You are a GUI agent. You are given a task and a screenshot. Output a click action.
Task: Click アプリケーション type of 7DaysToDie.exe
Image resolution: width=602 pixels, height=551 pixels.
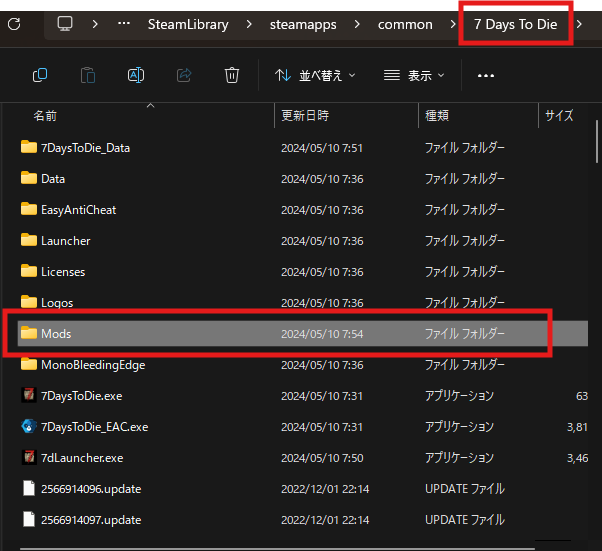(x=460, y=396)
